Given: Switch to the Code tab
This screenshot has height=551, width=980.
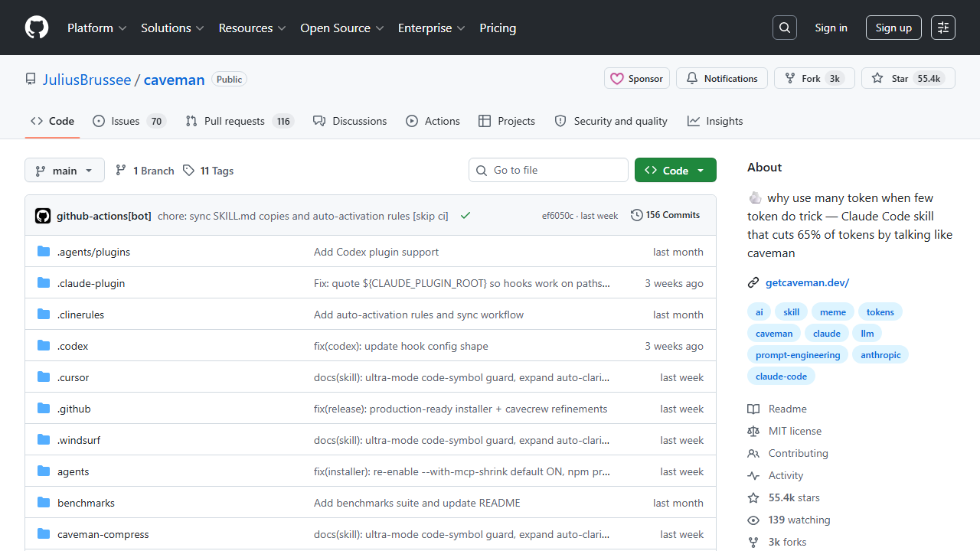Looking at the screenshot, I should pyautogui.click(x=52, y=121).
